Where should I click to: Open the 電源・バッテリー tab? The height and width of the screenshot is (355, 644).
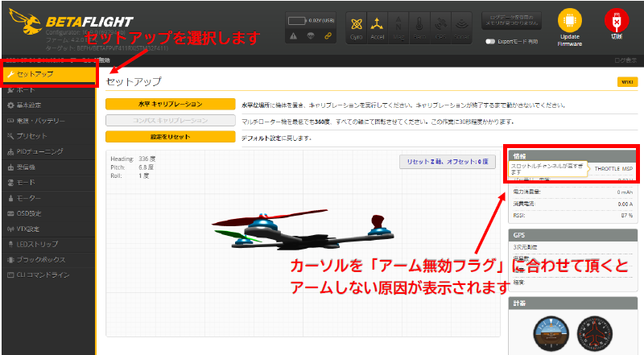(48, 121)
